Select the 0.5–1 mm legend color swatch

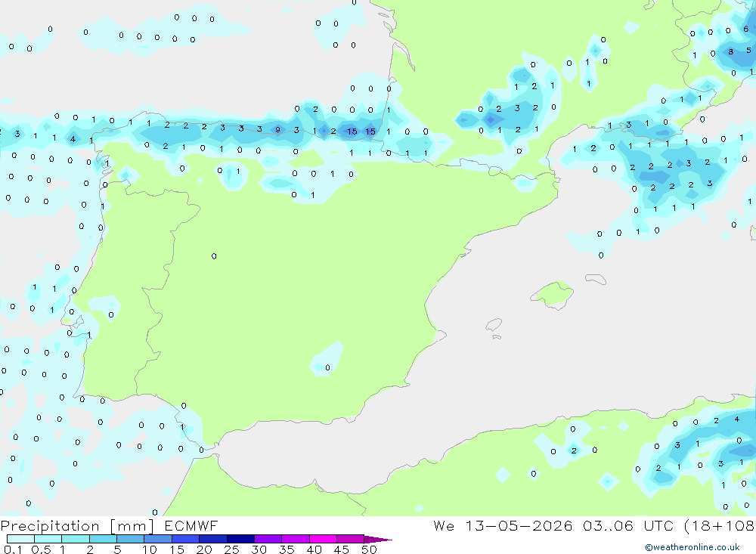(x=48, y=539)
